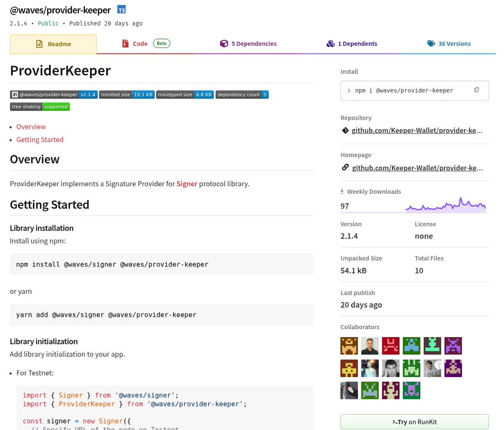504x430 pixels.
Task: Open the green-blue pixel-art avatar in first row
Action: pyautogui.click(x=412, y=346)
